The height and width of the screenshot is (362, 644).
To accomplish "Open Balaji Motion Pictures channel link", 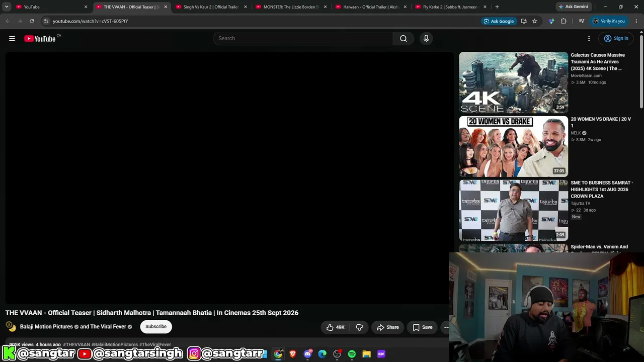I will [46, 327].
